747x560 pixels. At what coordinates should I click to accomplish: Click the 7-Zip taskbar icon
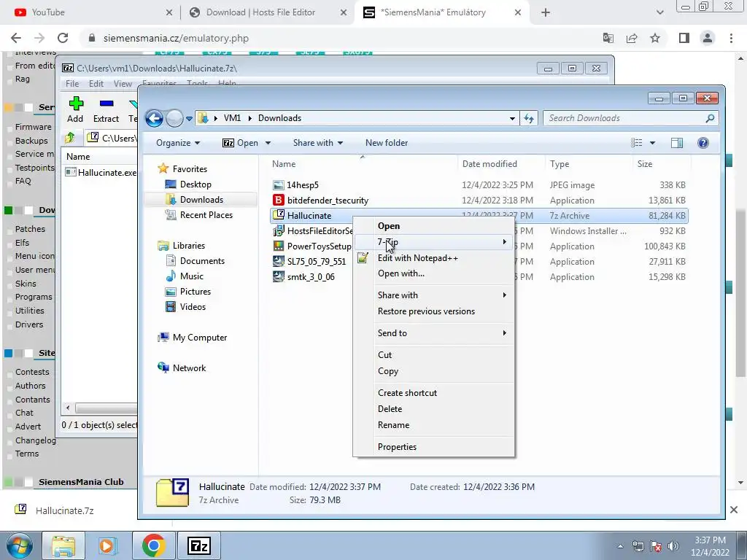click(x=199, y=545)
